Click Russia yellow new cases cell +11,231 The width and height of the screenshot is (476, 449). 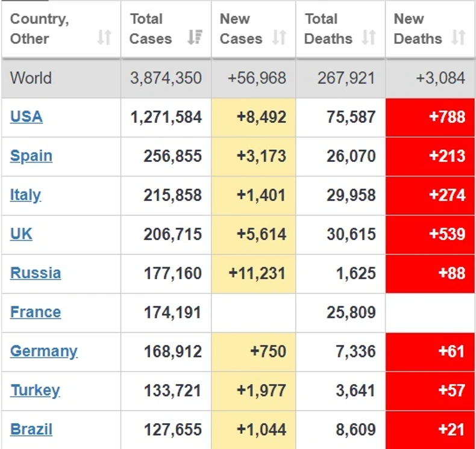click(x=254, y=273)
